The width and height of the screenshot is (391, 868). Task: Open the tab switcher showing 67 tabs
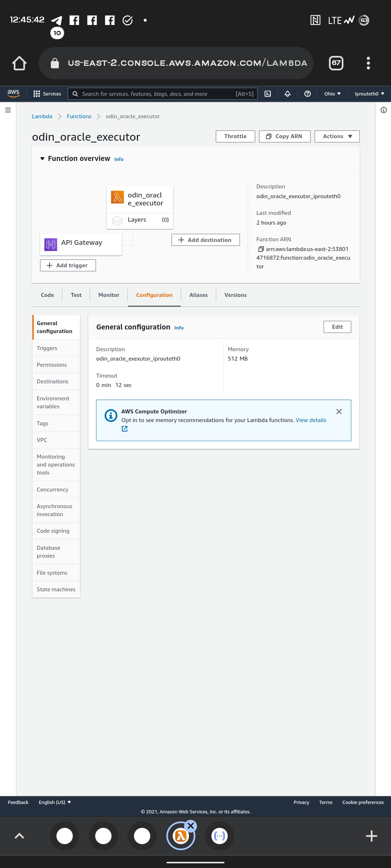pyautogui.click(x=336, y=63)
